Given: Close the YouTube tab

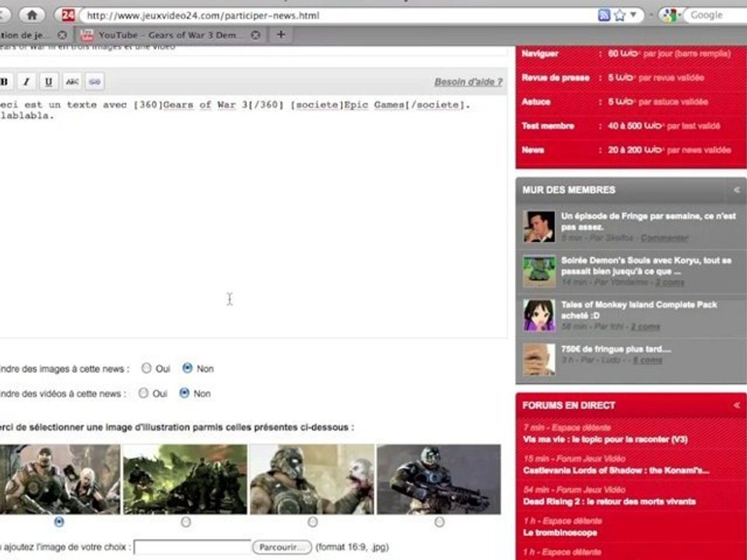Looking at the screenshot, I should click(x=256, y=35).
